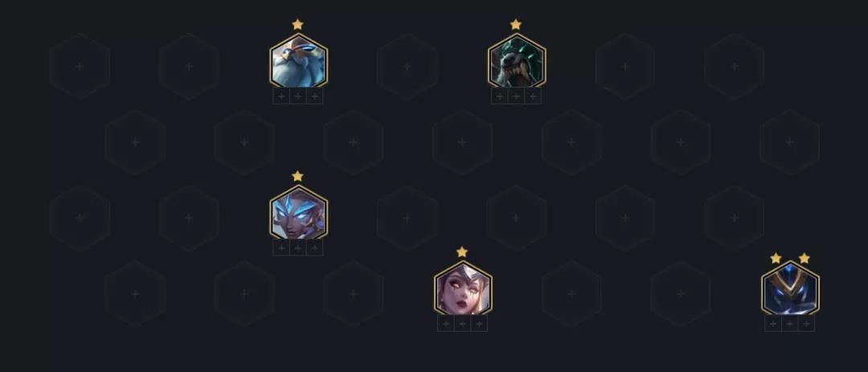Select the white-bearded goggles champion portrait

pos(298,60)
